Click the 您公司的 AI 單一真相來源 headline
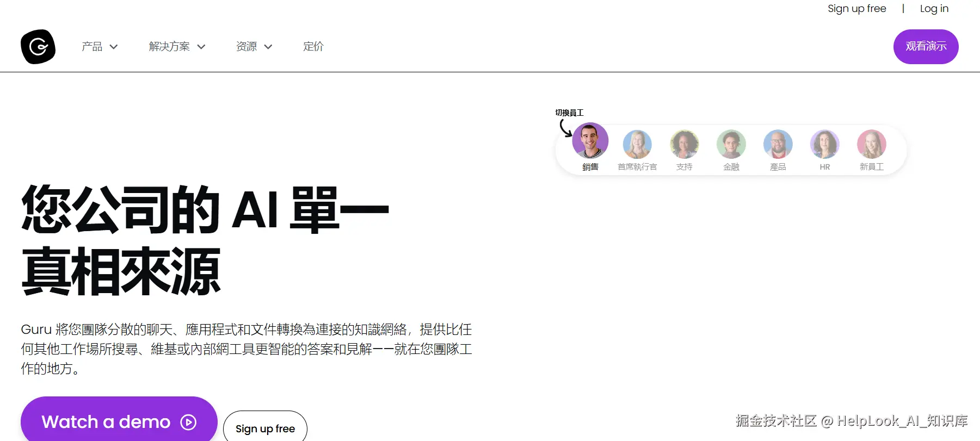 [205, 240]
